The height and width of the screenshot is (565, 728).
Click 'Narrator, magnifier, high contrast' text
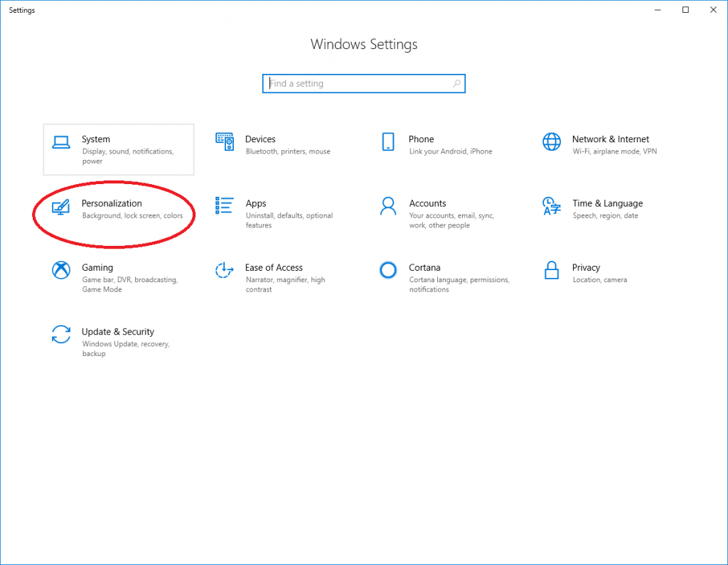286,284
